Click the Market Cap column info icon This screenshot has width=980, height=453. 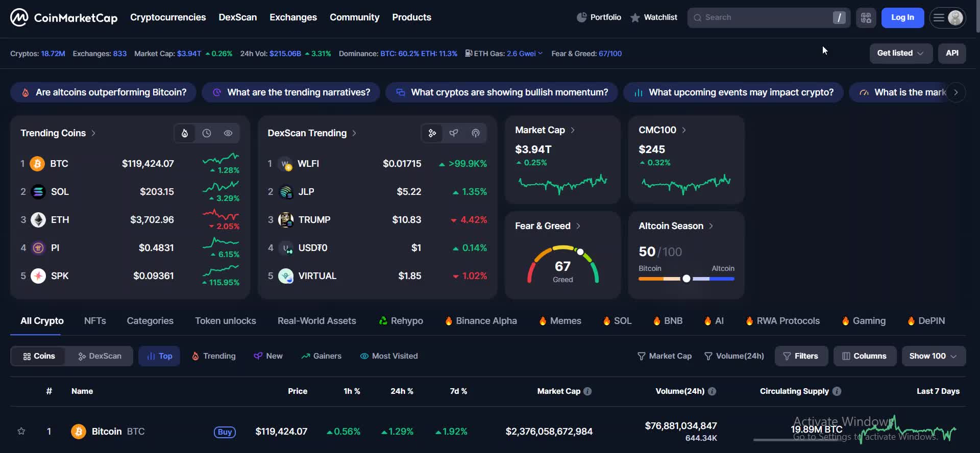pyautogui.click(x=587, y=391)
